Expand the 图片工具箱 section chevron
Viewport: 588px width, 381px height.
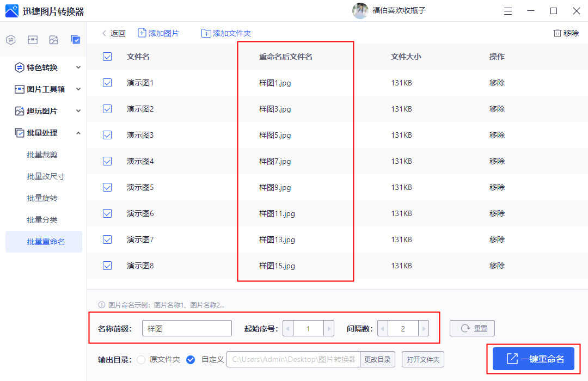point(78,89)
